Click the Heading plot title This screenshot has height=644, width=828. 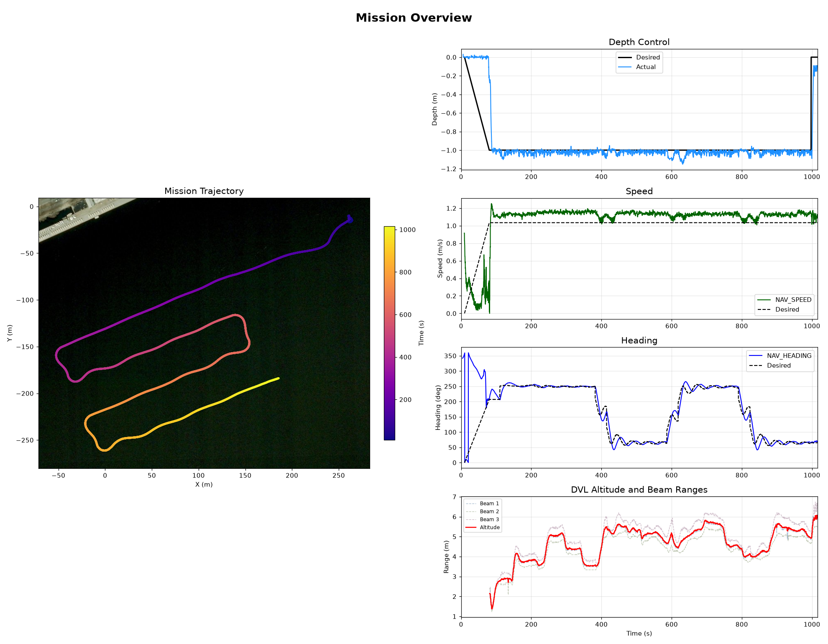click(639, 340)
